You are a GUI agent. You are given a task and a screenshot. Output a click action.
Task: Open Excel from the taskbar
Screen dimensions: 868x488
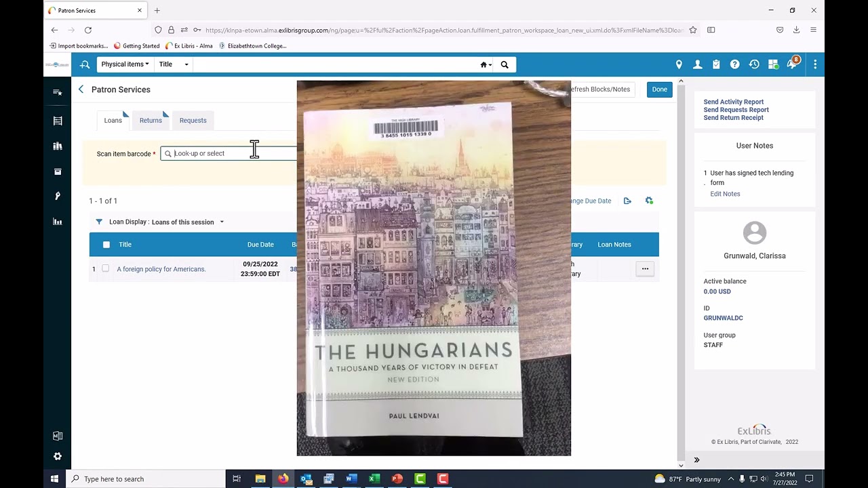click(374, 479)
